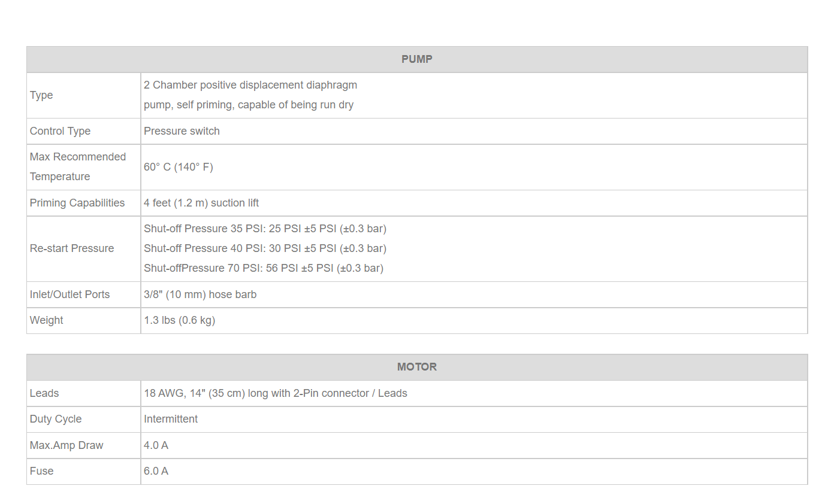Click the 3/8" hose barb value
Screen dimensions: 825x504
click(x=200, y=294)
